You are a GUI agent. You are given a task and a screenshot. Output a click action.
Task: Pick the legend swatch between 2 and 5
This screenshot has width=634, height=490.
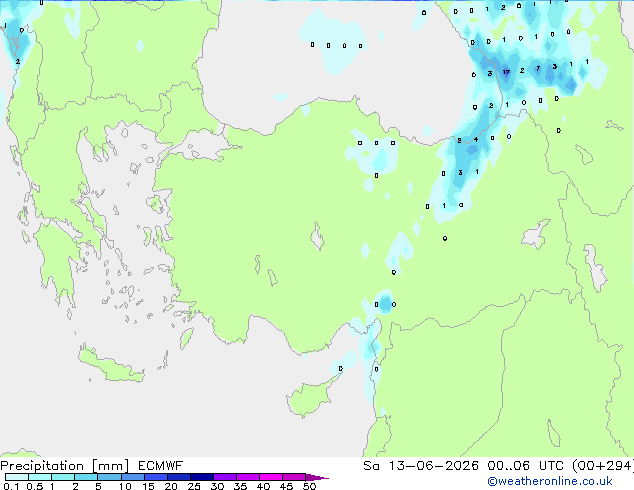pyautogui.click(x=86, y=477)
